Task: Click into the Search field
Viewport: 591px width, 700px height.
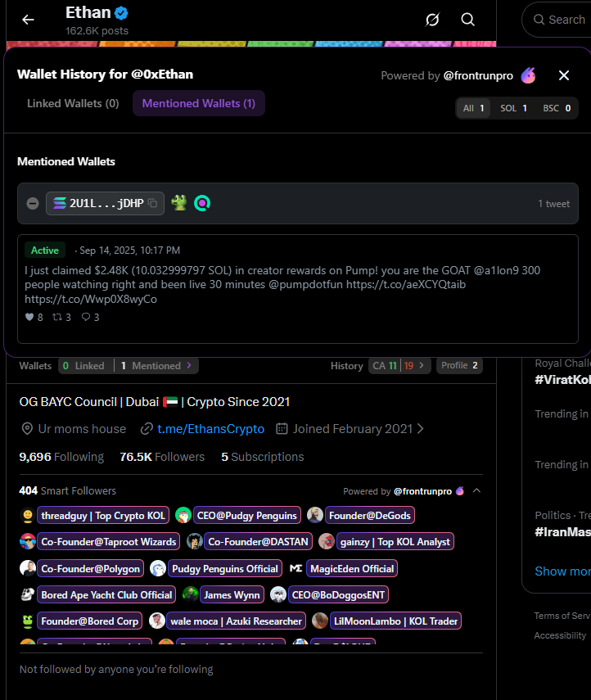Action: (x=560, y=20)
